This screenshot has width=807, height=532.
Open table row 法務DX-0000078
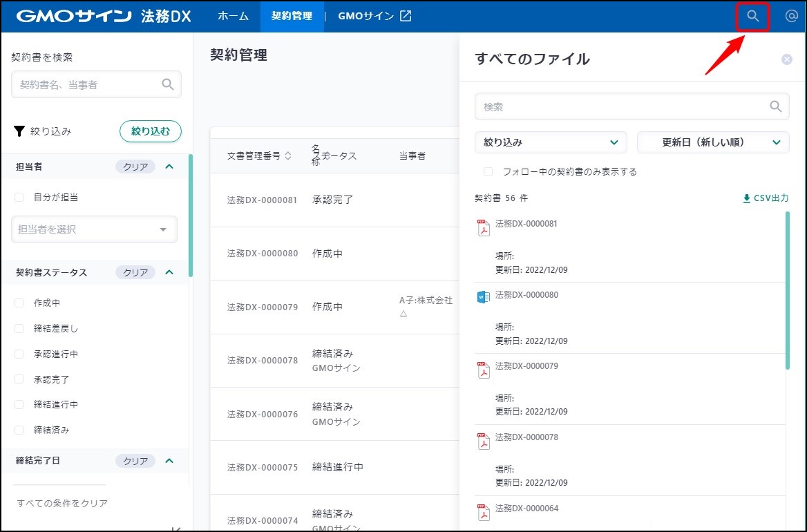click(x=334, y=361)
